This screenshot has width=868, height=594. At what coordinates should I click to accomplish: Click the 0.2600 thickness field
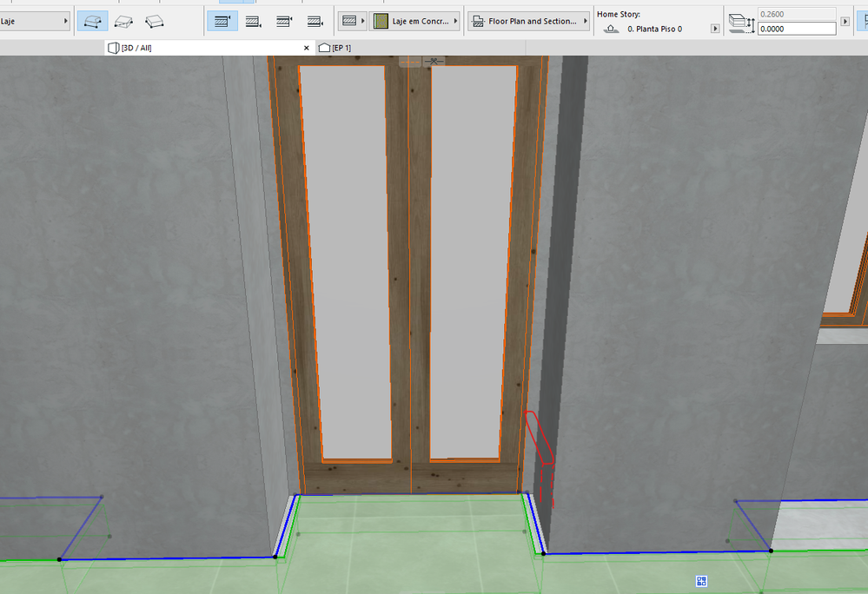coord(797,14)
